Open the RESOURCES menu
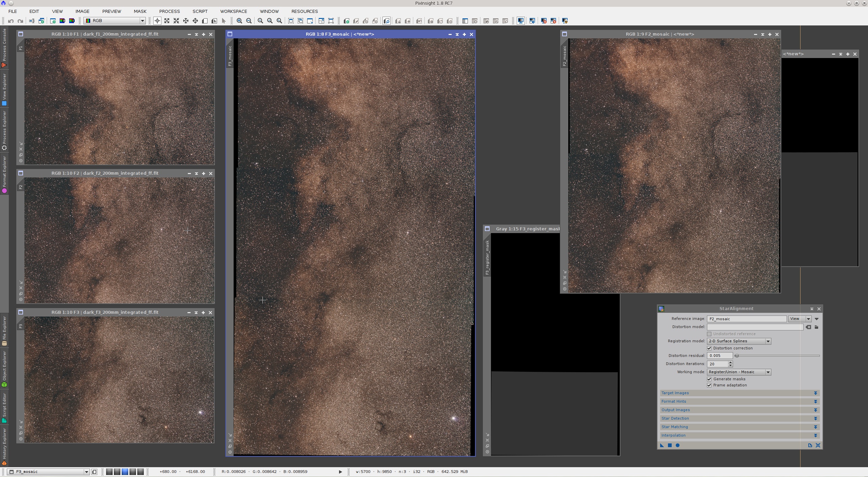 click(304, 11)
